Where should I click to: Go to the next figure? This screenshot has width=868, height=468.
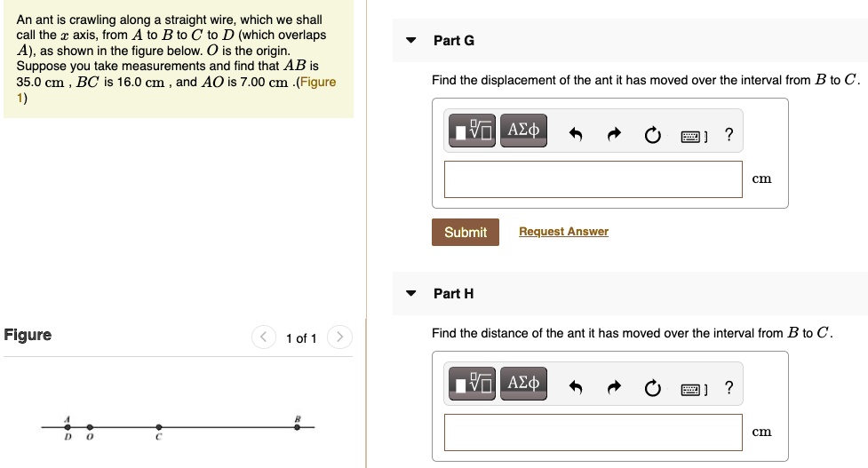(340, 337)
